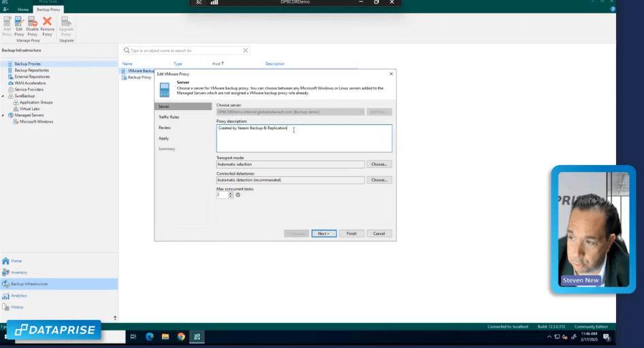Select Virtual Labs under SureBackup

(x=29, y=109)
